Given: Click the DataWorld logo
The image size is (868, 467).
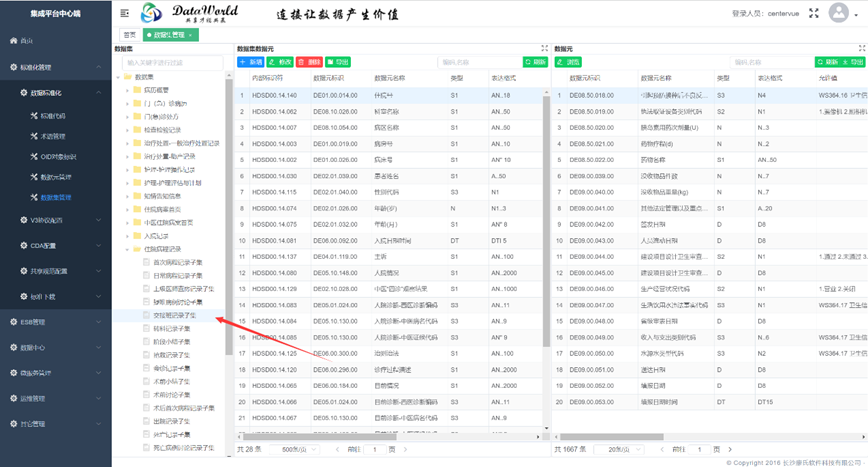Looking at the screenshot, I should (189, 13).
